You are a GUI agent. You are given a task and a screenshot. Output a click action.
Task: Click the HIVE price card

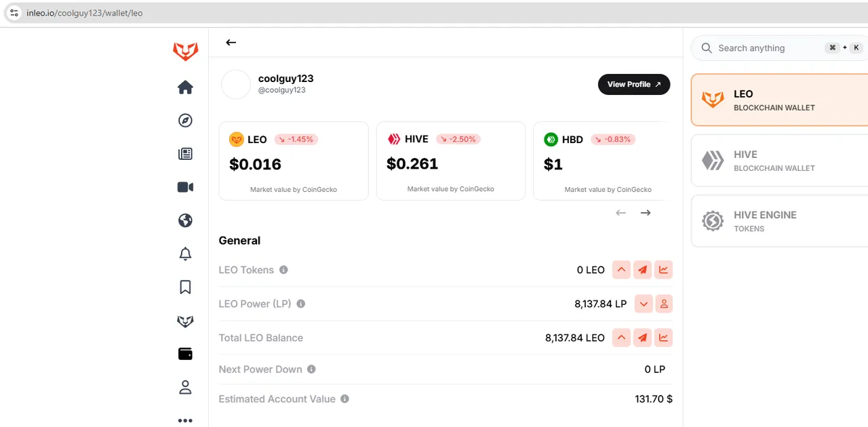coord(451,161)
